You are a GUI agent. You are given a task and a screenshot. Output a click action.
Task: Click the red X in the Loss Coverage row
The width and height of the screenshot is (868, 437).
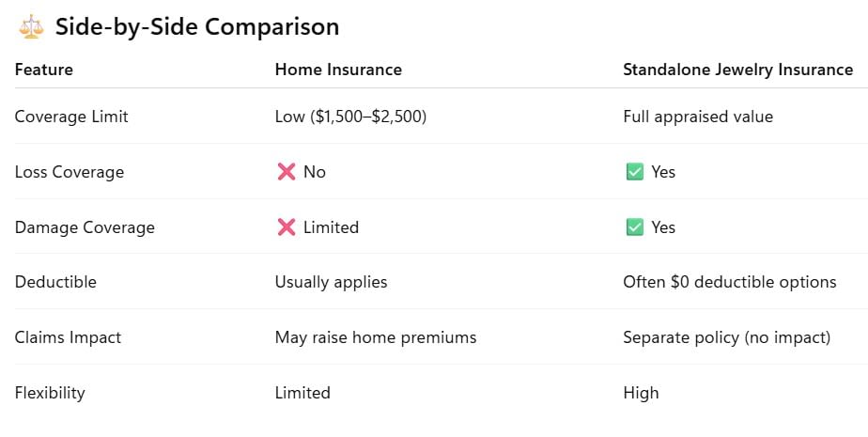click(286, 172)
